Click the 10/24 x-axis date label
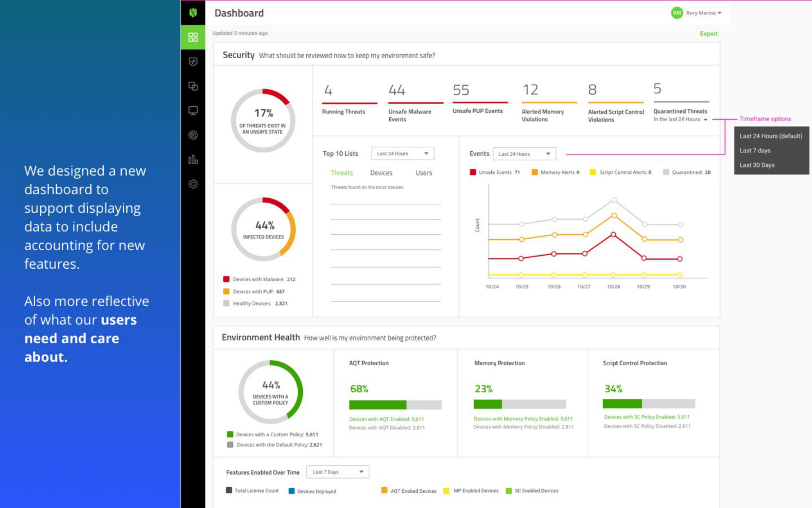Image resolution: width=812 pixels, height=508 pixels. coord(492,287)
